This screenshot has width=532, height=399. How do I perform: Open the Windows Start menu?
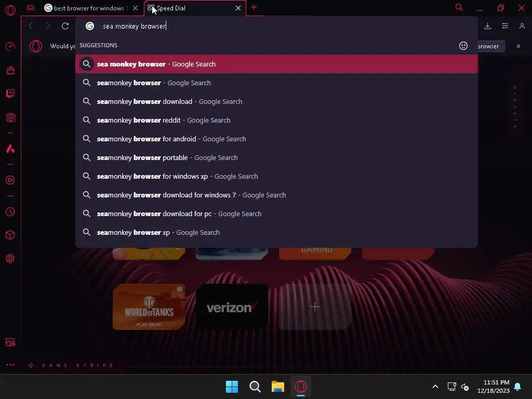tap(232, 387)
